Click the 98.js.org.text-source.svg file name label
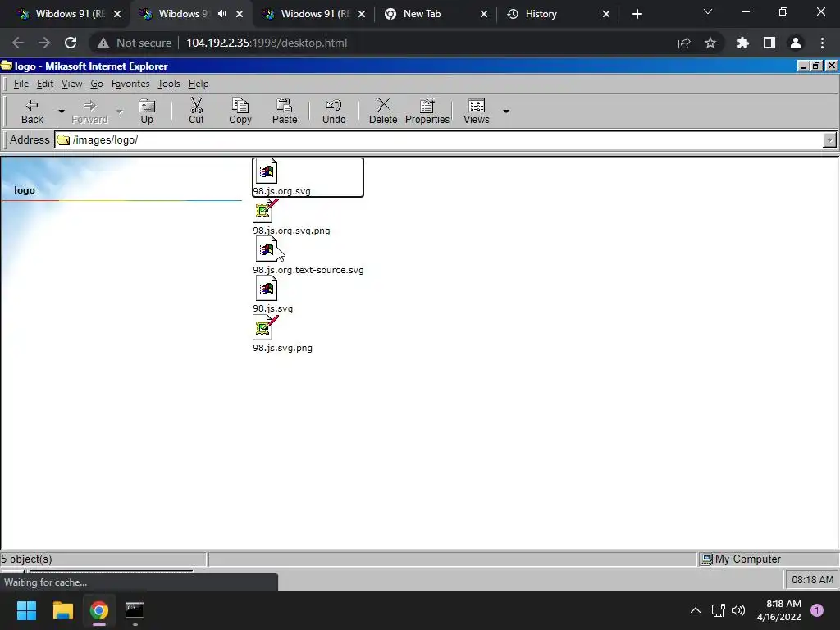 tap(308, 270)
